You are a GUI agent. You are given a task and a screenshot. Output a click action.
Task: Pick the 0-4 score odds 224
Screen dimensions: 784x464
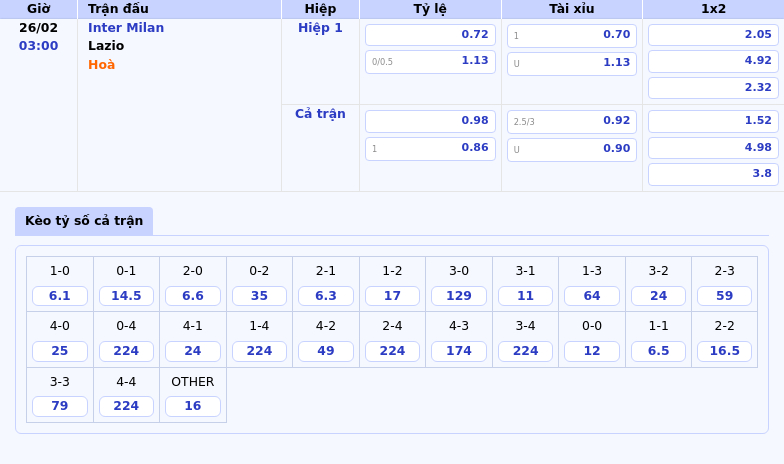point(126,350)
